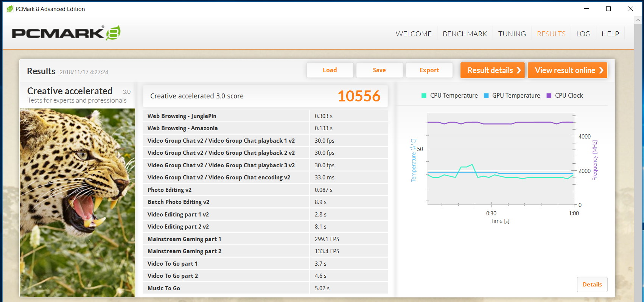Open Result details
644x302 pixels.
(492, 70)
